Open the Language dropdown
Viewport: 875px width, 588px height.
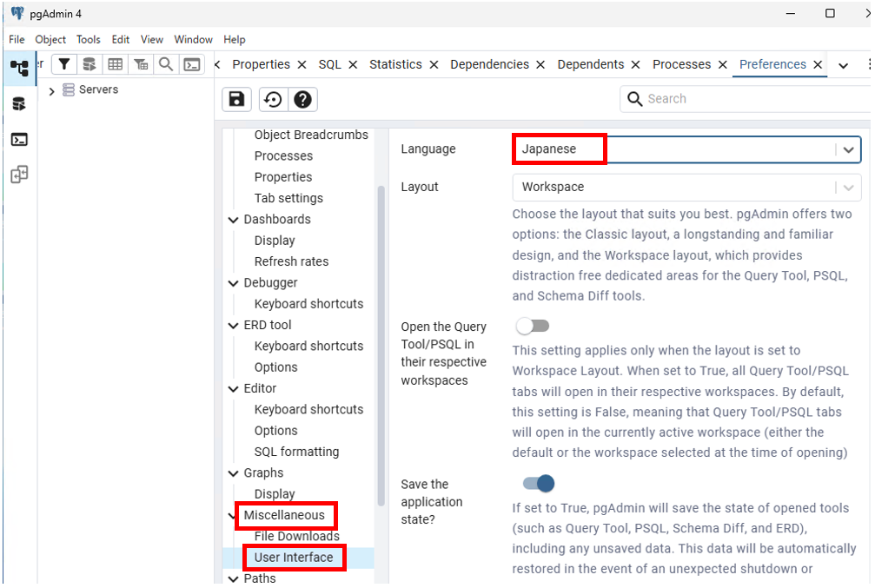[686, 149]
